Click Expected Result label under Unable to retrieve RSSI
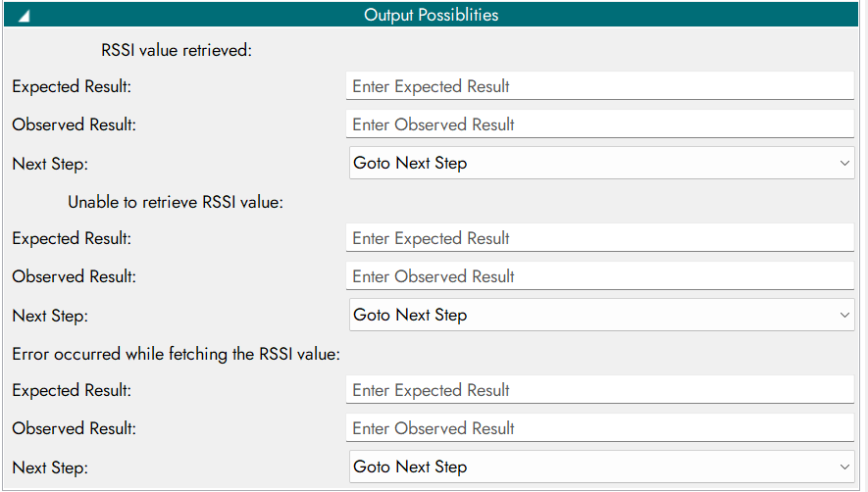868x492 pixels. [x=72, y=238]
